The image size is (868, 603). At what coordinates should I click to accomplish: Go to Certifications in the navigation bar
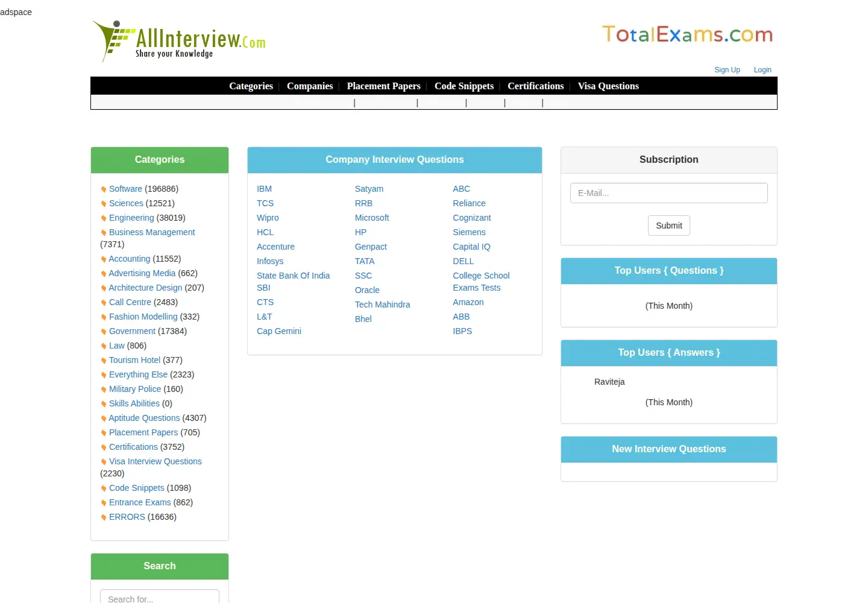coord(536,86)
